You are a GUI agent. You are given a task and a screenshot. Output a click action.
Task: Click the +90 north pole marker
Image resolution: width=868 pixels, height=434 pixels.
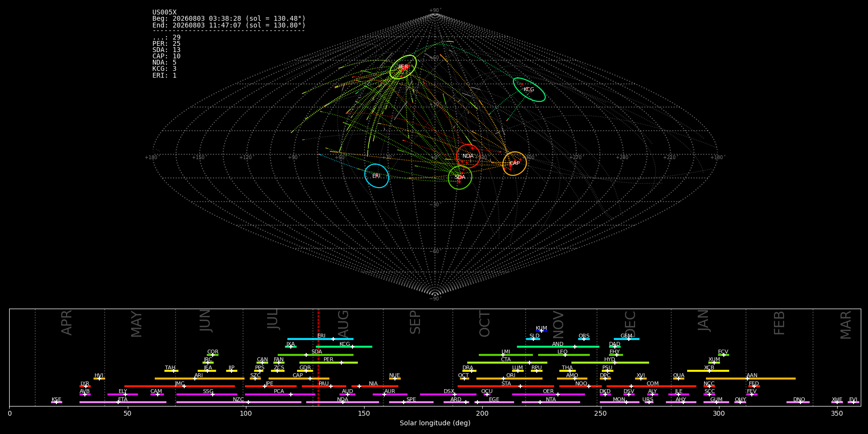tap(435, 11)
